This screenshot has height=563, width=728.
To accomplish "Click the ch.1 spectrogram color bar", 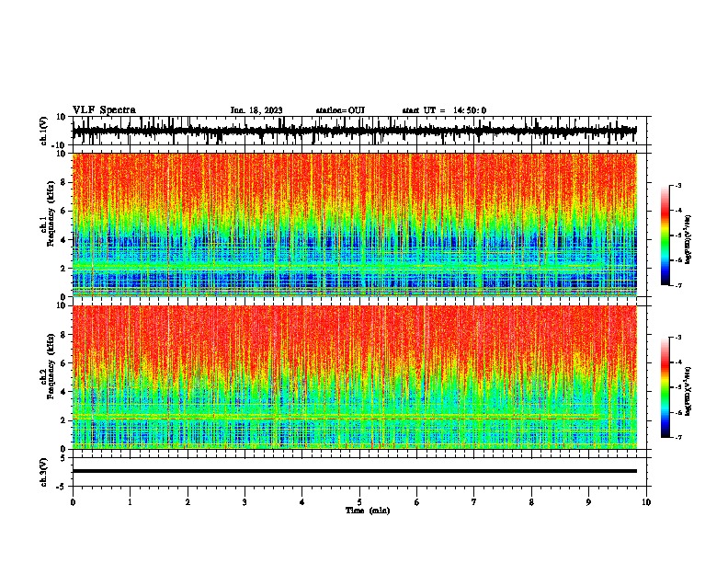I will (x=665, y=236).
